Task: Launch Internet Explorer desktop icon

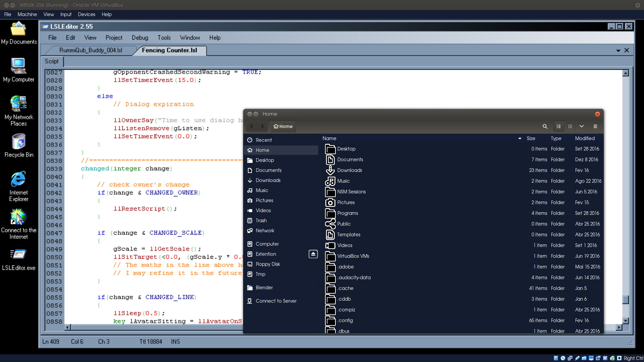Action: pos(18,186)
